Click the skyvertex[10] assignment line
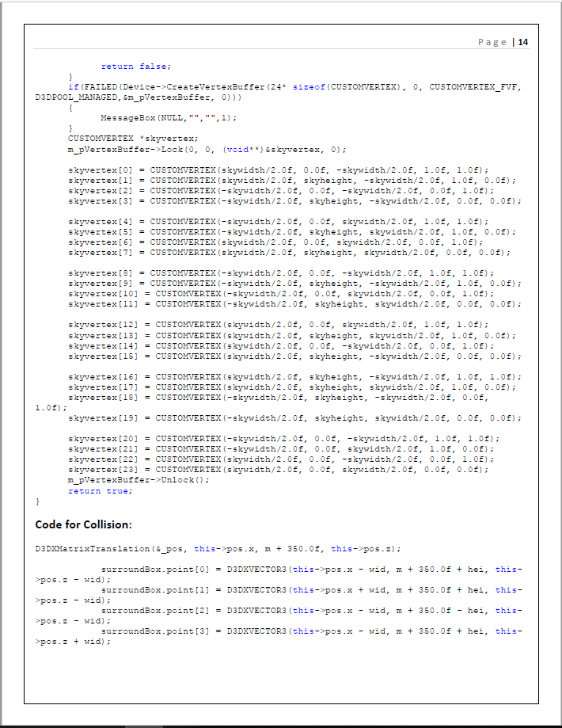562x728 pixels. pyautogui.click(x=281, y=294)
